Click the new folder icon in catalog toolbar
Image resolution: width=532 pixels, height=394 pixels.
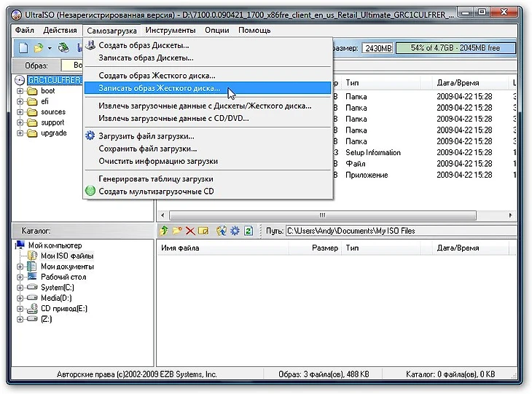(177, 231)
